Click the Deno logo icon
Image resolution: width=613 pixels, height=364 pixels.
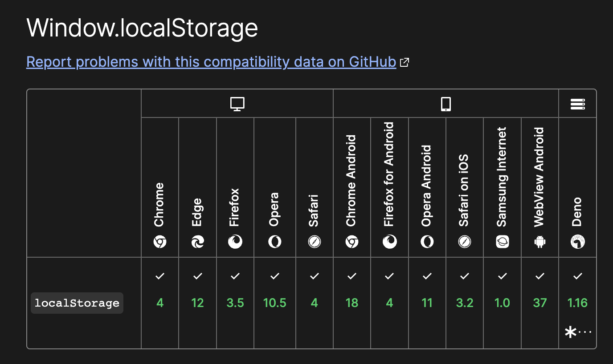pos(578,242)
